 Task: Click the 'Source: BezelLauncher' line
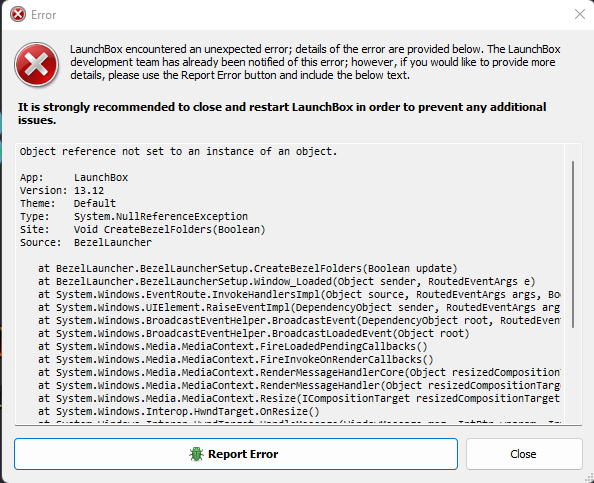pos(86,242)
